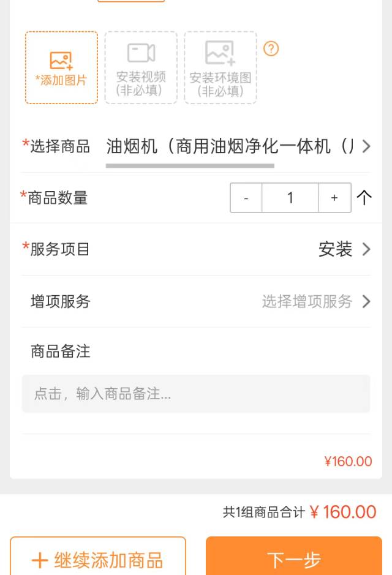Image resolution: width=392 pixels, height=575 pixels.
Task: Tap the plus icon in 继续添加商品
Action: [40, 560]
